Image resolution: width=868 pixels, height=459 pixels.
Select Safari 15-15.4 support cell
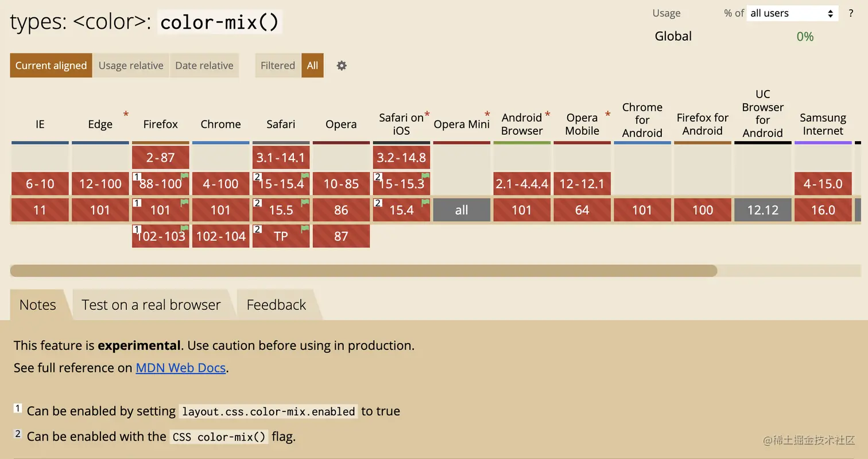pos(281,184)
